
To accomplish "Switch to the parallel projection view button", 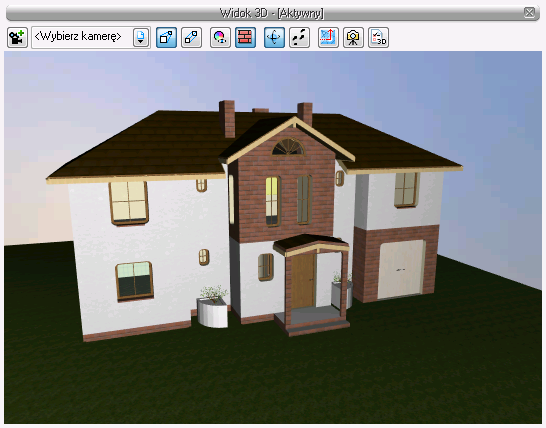I will click(191, 37).
